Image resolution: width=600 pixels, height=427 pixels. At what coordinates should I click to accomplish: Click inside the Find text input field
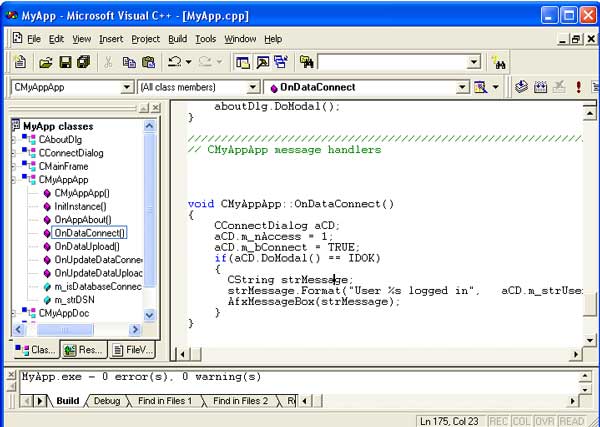pos(392,62)
